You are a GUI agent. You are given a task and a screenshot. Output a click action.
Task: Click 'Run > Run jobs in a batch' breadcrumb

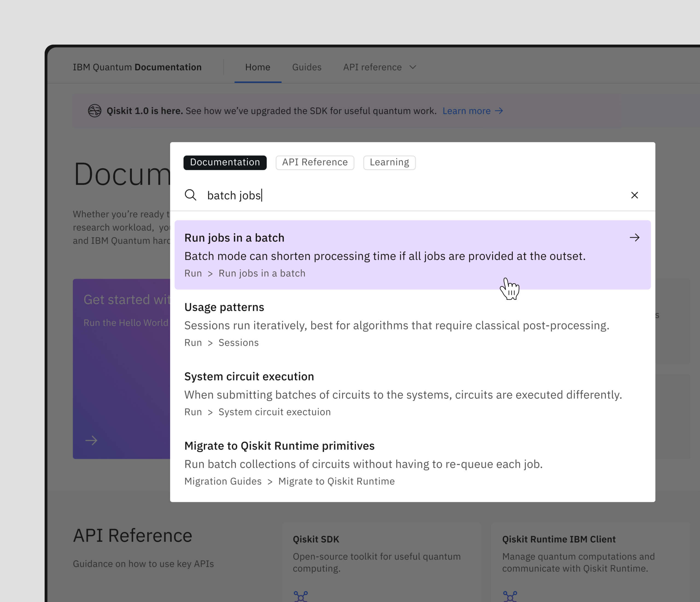[x=245, y=273]
